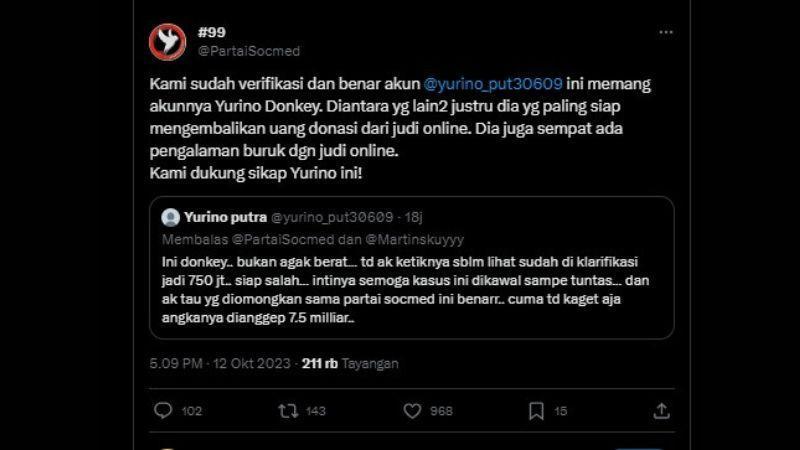Open the quoted tweet's @yurino_put30609 handle

[x=332, y=217]
